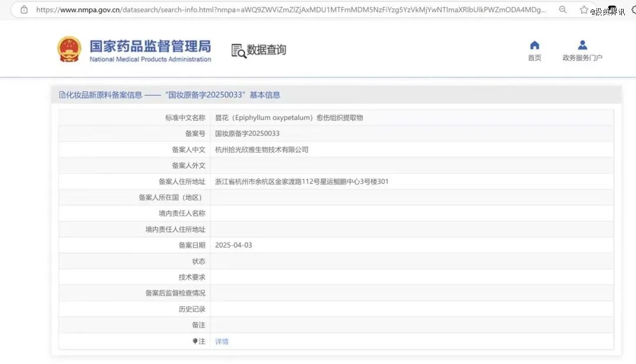Click the 备注 label

198,325
